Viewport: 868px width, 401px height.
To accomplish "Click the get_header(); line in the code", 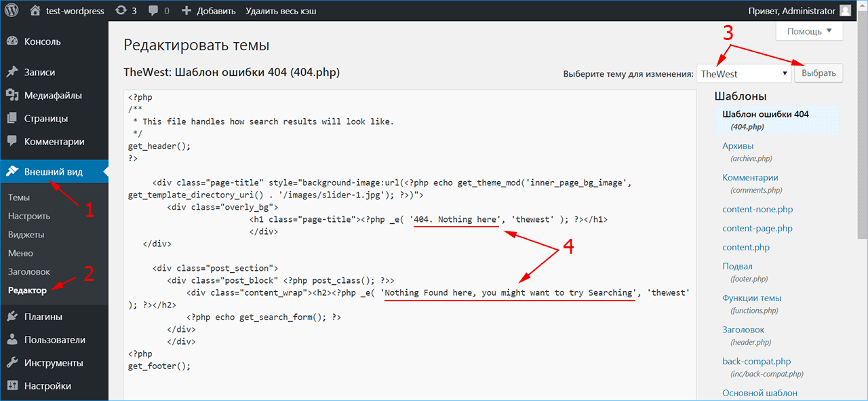I will click(159, 146).
